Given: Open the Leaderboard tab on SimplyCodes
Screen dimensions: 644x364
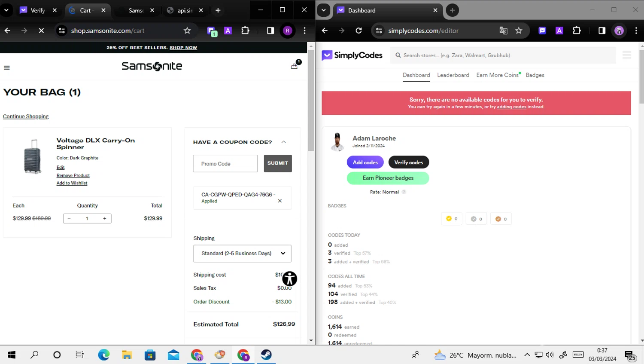Looking at the screenshot, I should [x=453, y=75].
